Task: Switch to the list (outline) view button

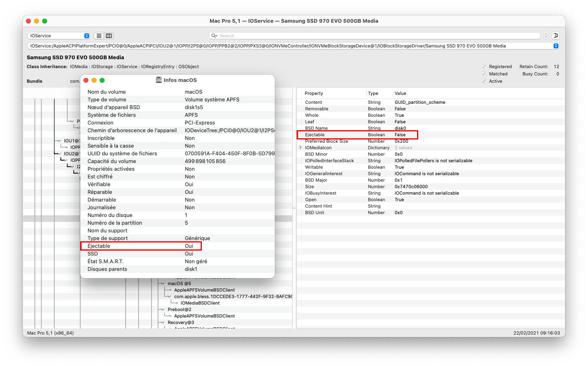Action: point(99,36)
